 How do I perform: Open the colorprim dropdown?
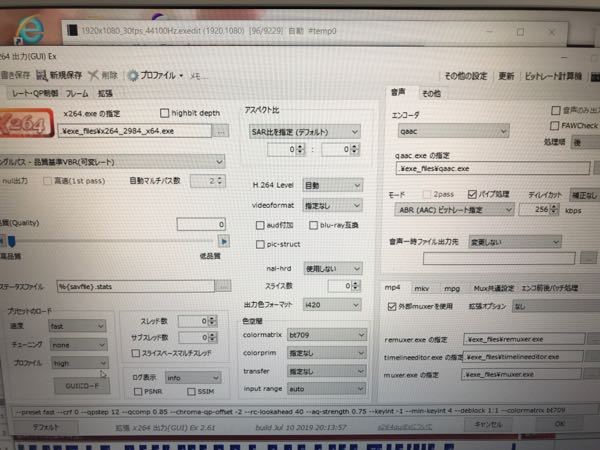tap(326, 353)
